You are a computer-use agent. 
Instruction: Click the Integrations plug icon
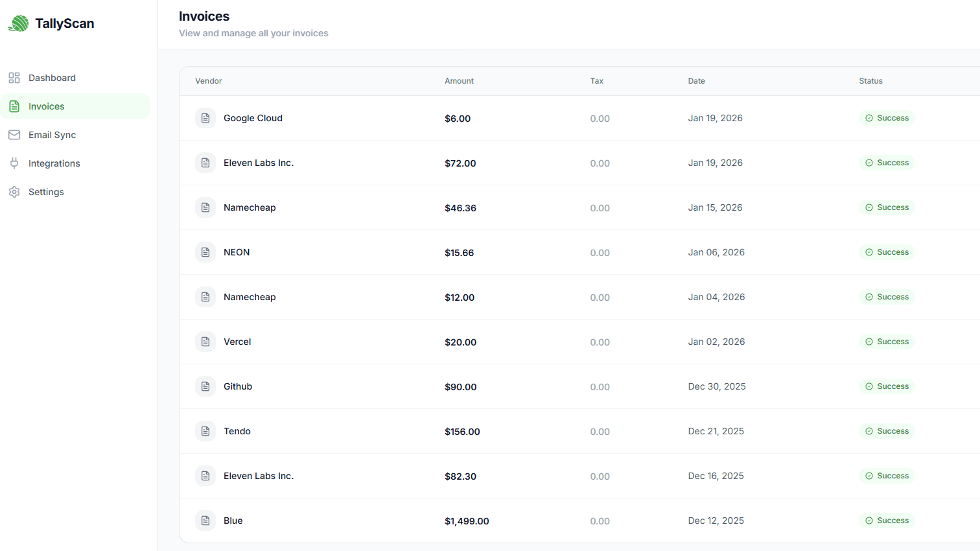(14, 163)
